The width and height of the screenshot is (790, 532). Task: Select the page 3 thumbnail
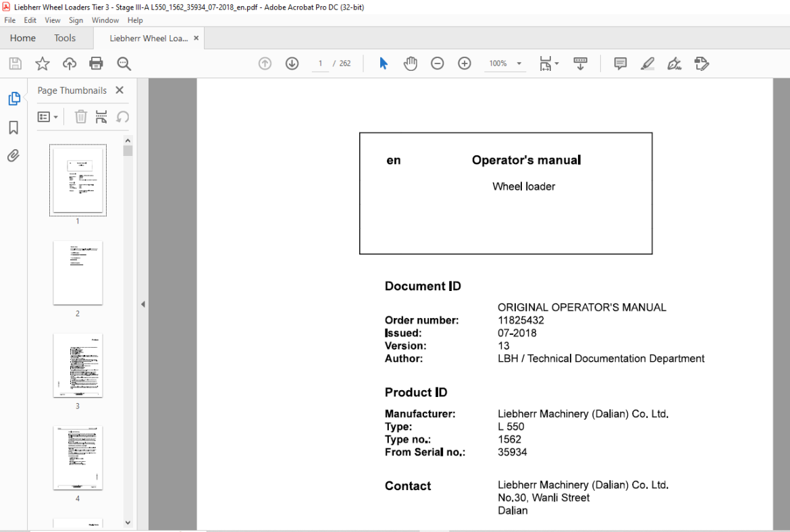point(78,365)
